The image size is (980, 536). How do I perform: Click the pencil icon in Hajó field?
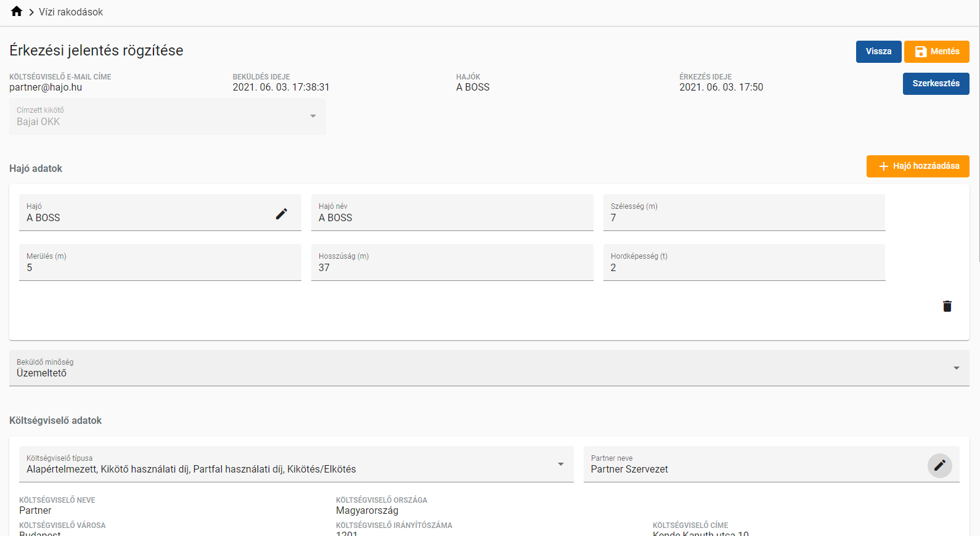(x=281, y=214)
